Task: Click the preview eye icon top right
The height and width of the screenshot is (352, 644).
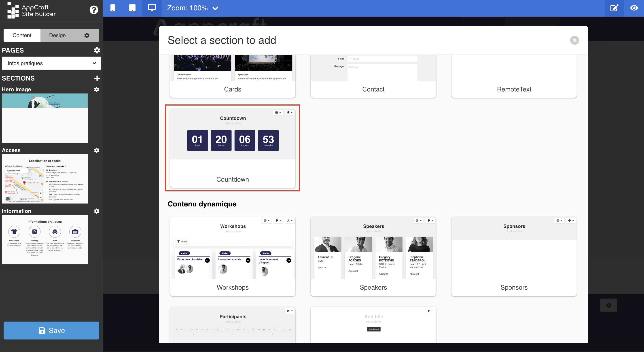Action: click(x=634, y=8)
